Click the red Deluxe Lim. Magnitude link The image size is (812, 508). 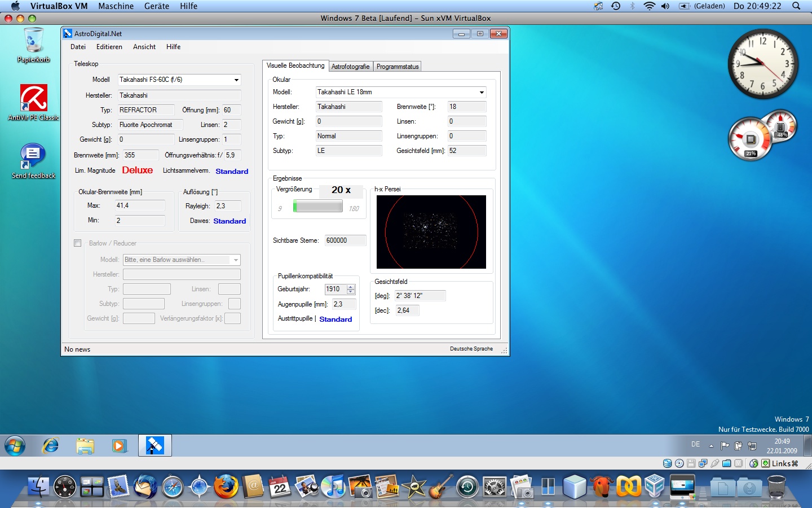138,170
